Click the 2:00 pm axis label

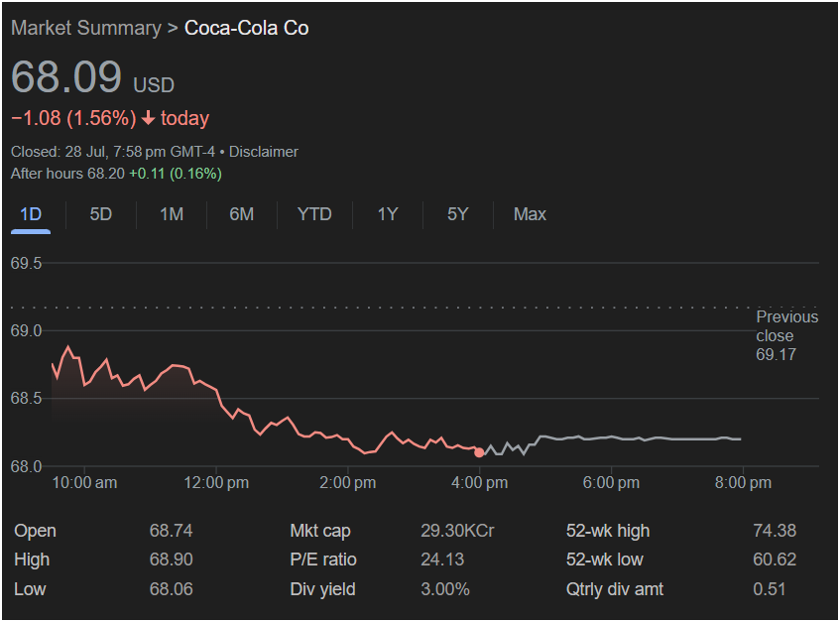(348, 483)
